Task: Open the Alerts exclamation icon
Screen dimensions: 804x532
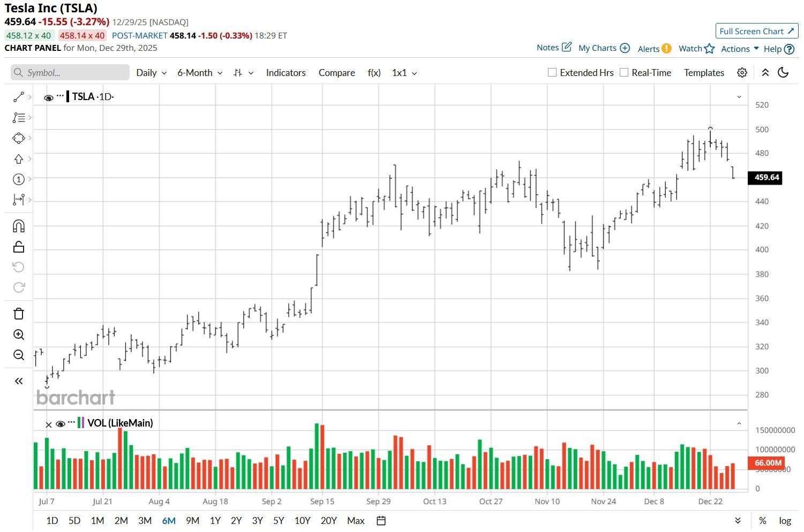Action: 666,48
